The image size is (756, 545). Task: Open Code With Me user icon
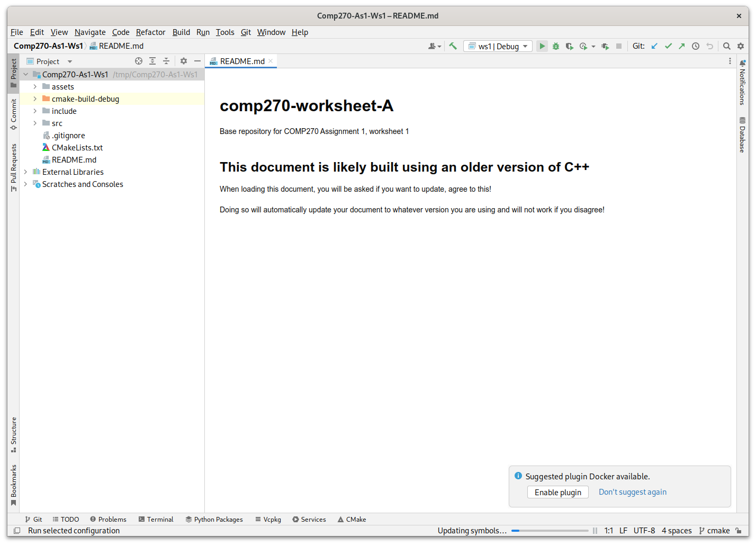[435, 46]
